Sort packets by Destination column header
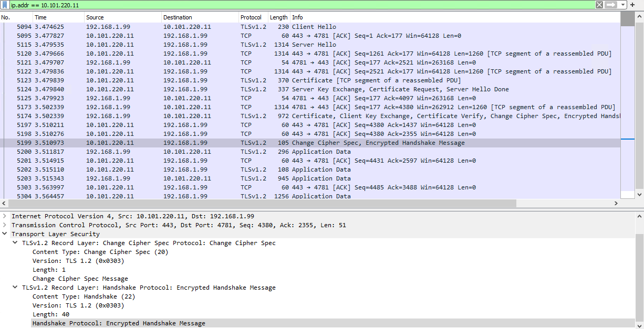Screen dimensions: 644x329 pyautogui.click(x=200, y=17)
